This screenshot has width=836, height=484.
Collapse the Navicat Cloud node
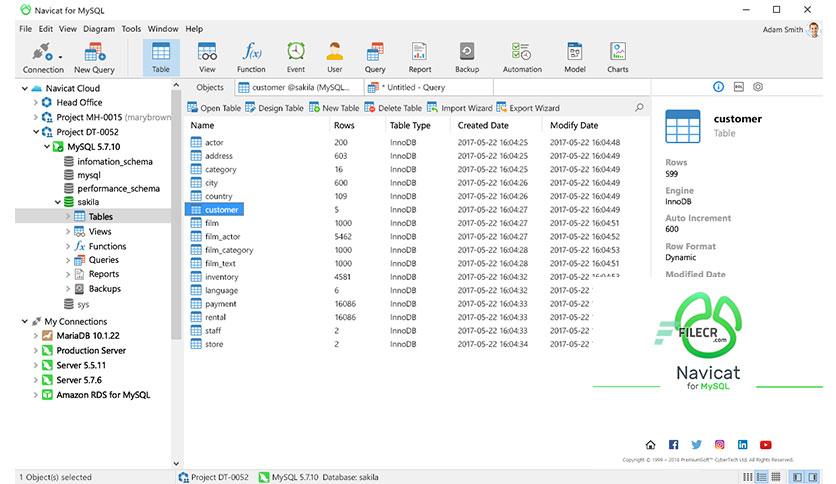point(25,88)
